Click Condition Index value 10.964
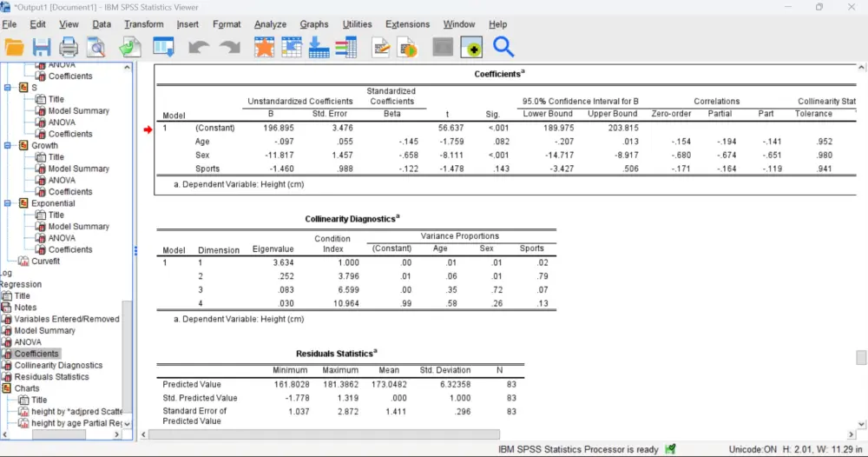868x457 pixels. click(346, 303)
